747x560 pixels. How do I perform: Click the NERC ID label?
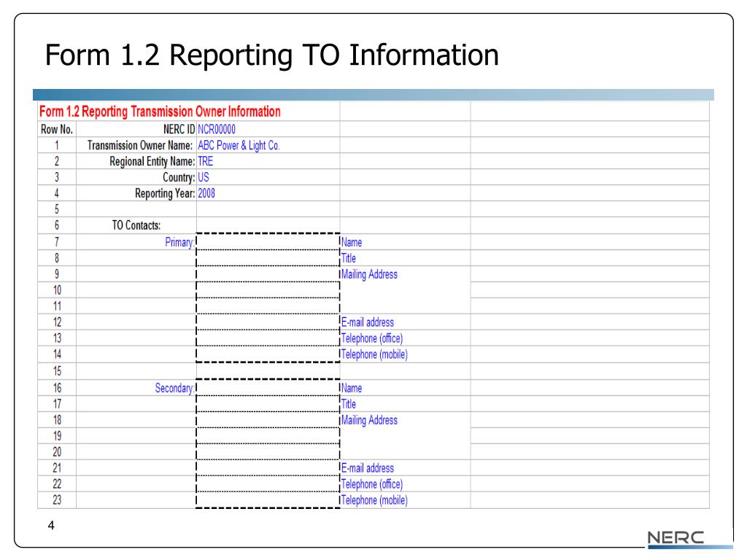tap(179, 129)
